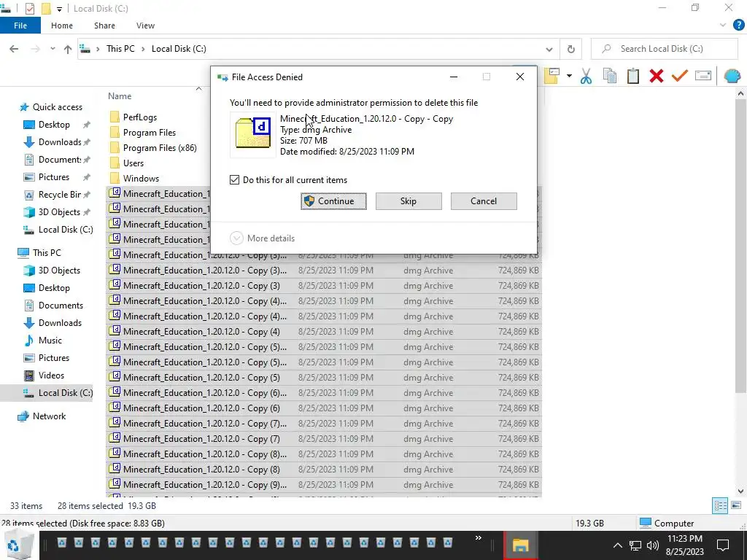Click the Cut scissors toolbar icon
Viewport: 747px width, 560px height.
(x=586, y=76)
